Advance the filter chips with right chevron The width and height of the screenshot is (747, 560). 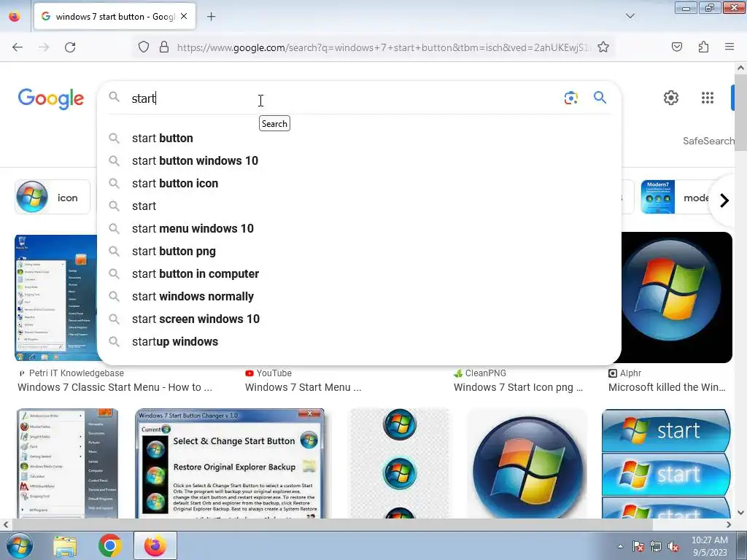click(x=724, y=200)
